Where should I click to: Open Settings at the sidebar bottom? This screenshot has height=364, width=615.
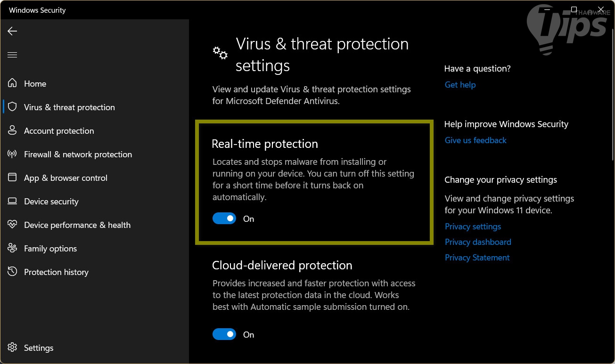[38, 348]
